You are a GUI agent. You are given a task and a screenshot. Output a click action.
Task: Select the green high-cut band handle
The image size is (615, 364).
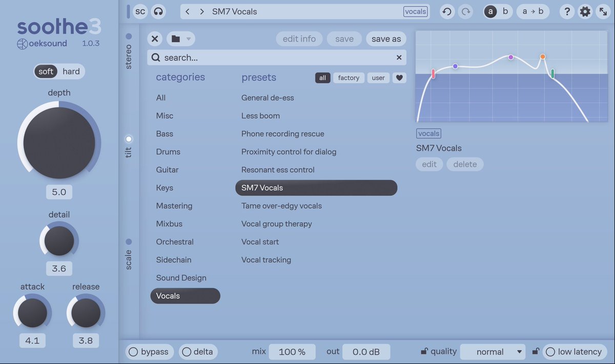coord(552,74)
